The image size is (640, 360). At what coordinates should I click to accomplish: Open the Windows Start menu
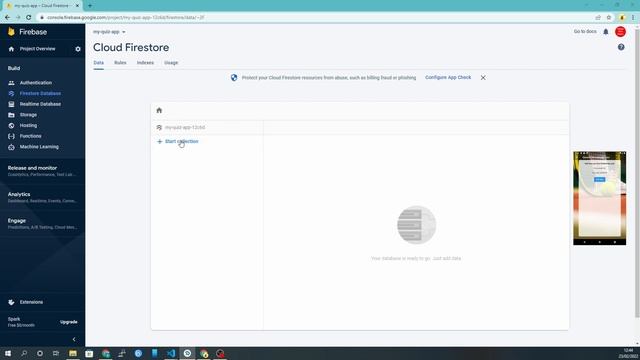click(7, 353)
